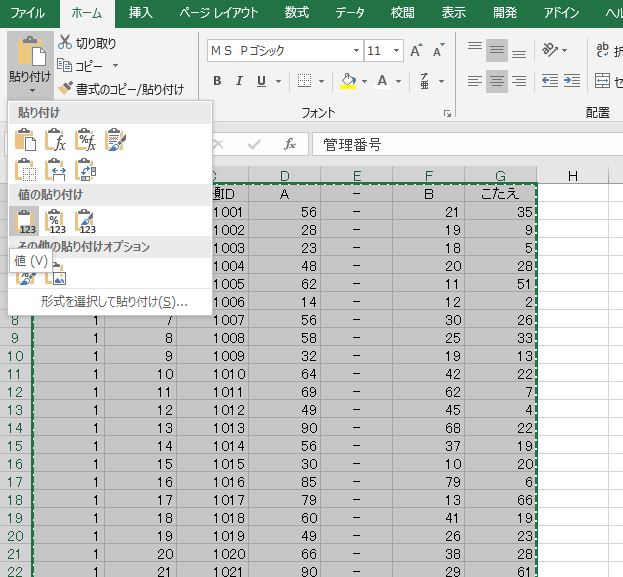Select column H header
The height and width of the screenshot is (577, 623).
[573, 176]
